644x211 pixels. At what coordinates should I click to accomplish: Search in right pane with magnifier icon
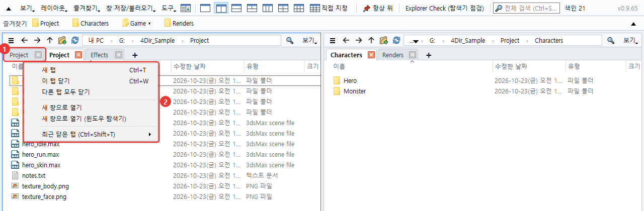pyautogui.click(x=611, y=40)
